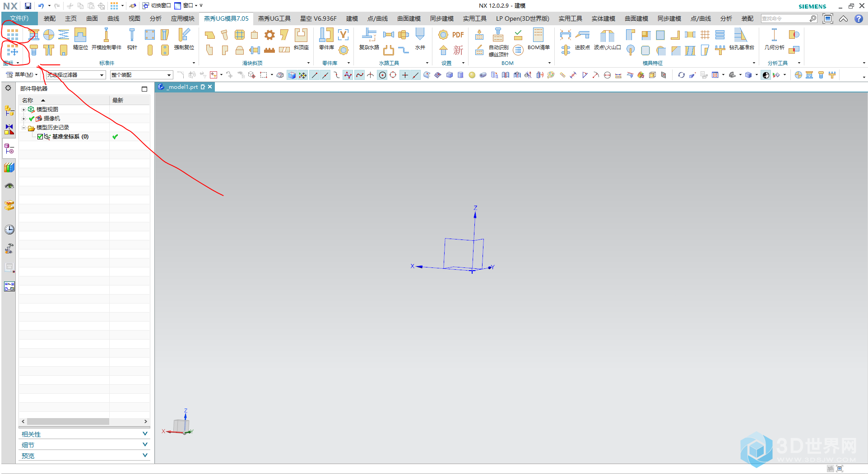Open Help question mark icon
868x474 pixels.
(859, 18)
